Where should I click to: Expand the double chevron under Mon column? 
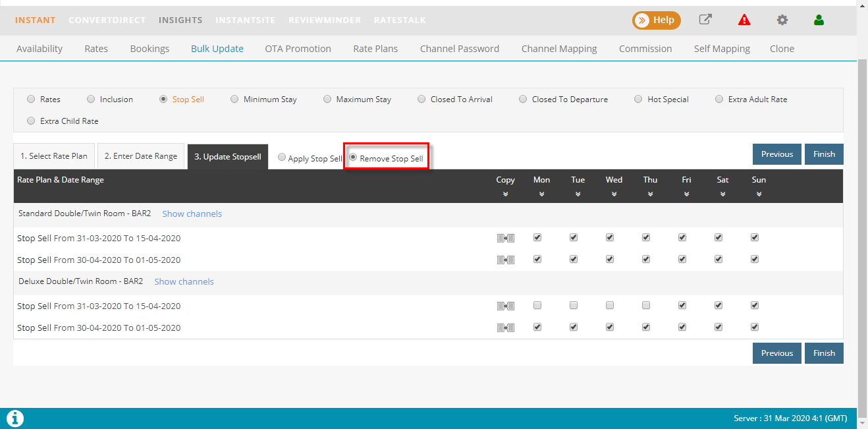(541, 194)
